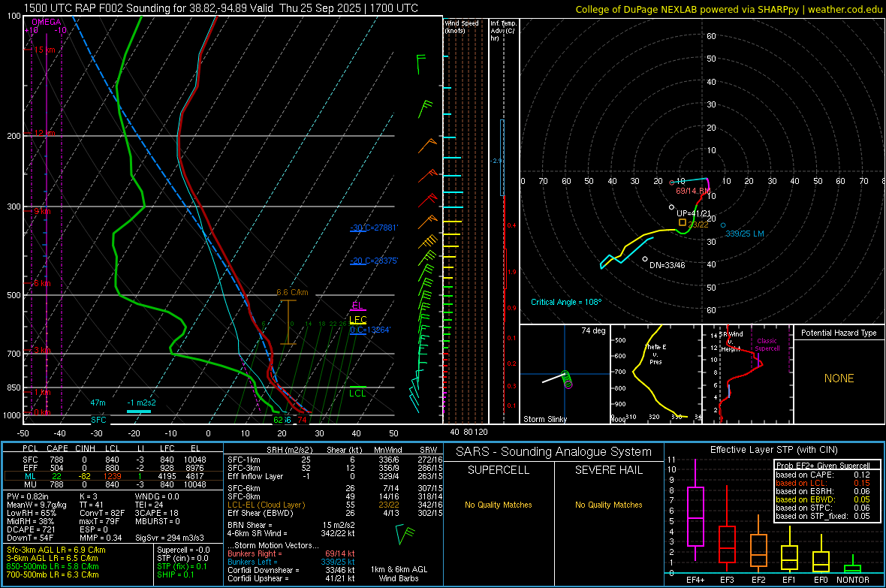
Task: Click the -1 m2s2 effective inflow SRH label
Action: coord(141,403)
